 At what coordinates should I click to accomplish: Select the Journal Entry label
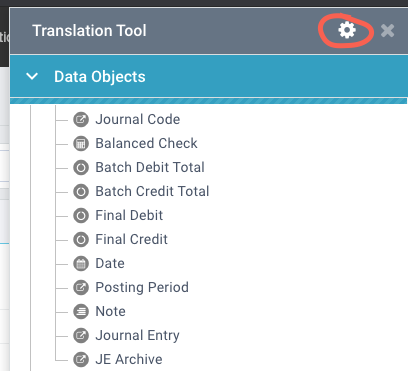click(x=137, y=336)
